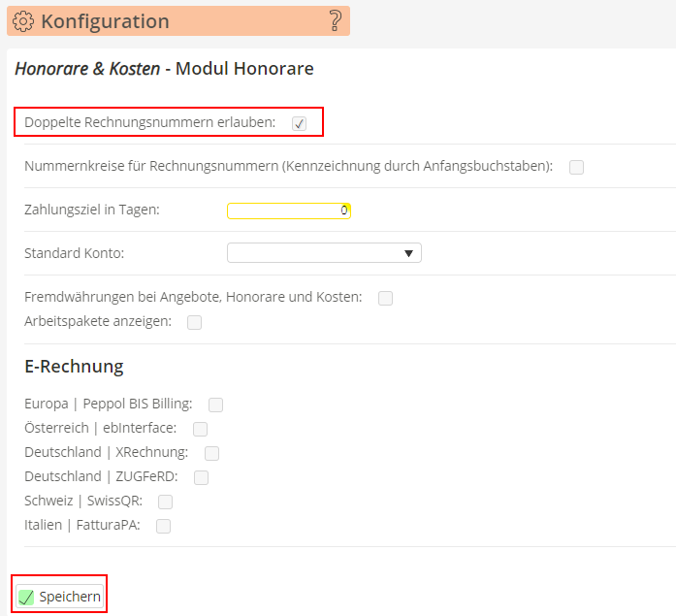Click the Standard Konto dropdown arrow
676x616 pixels.
coord(408,254)
